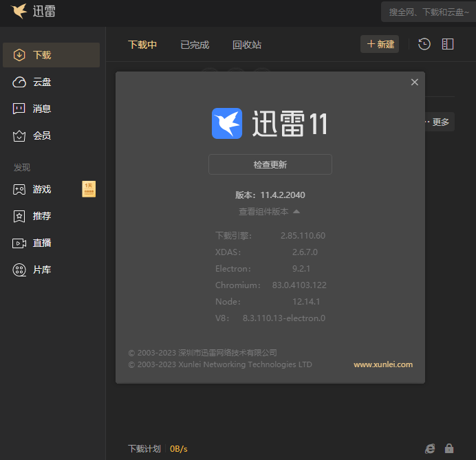This screenshot has height=460, width=476.
Task: Click the IE browser icon at bottom
Action: (x=430, y=448)
